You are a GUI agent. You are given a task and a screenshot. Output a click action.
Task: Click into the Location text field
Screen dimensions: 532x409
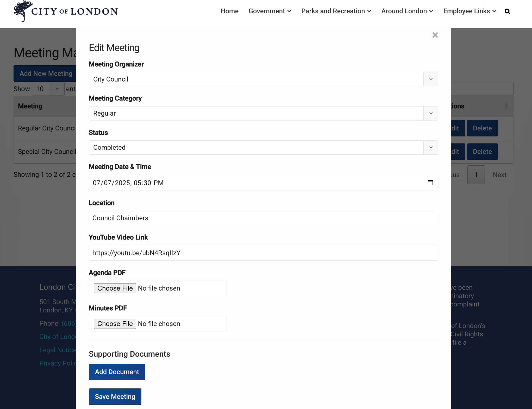click(x=263, y=218)
